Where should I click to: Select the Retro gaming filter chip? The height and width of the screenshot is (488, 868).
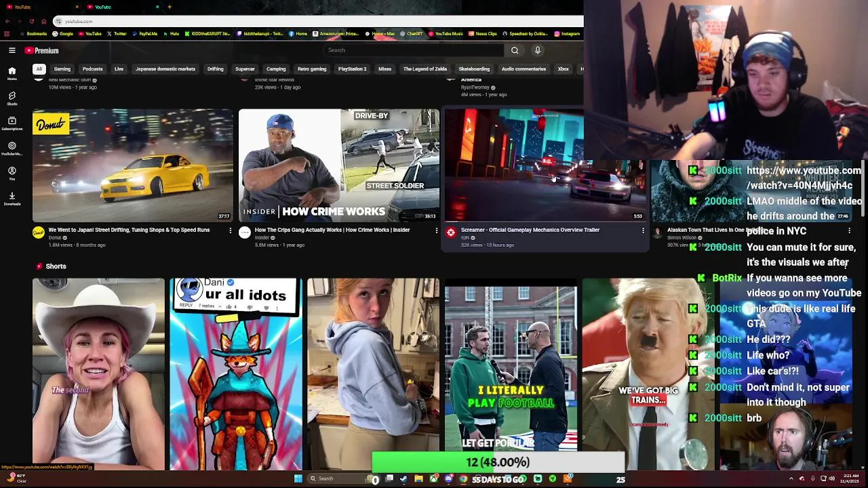pyautogui.click(x=312, y=68)
